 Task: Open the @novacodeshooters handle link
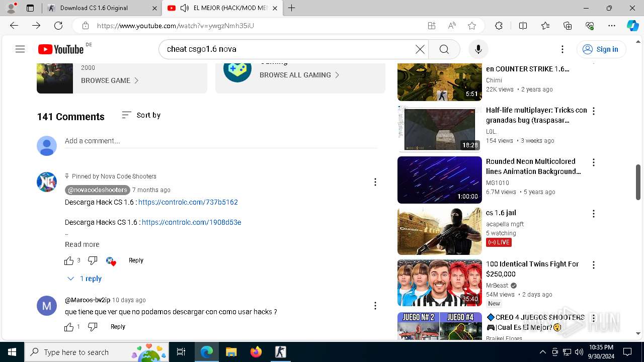point(98,190)
